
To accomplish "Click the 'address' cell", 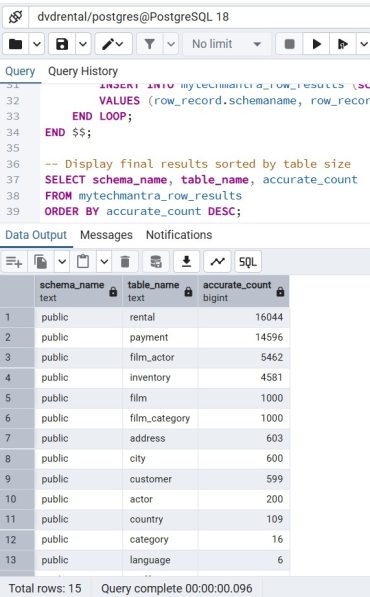I will (x=160, y=438).
